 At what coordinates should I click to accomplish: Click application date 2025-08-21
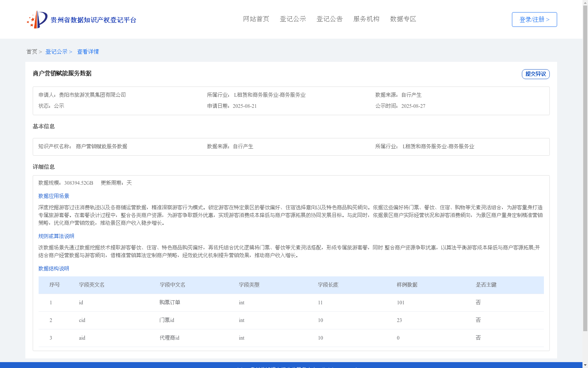point(245,106)
